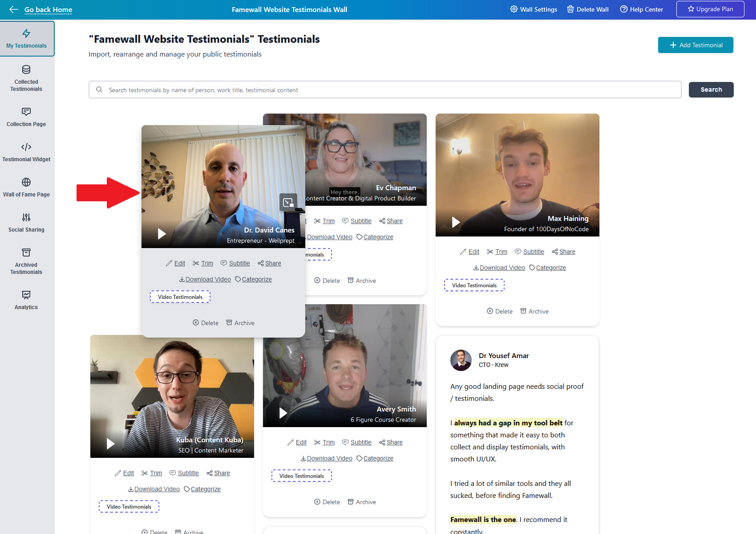Screen dimensions: 756x534
Task: Click Categorize under Max Haining's video
Action: [550, 268]
